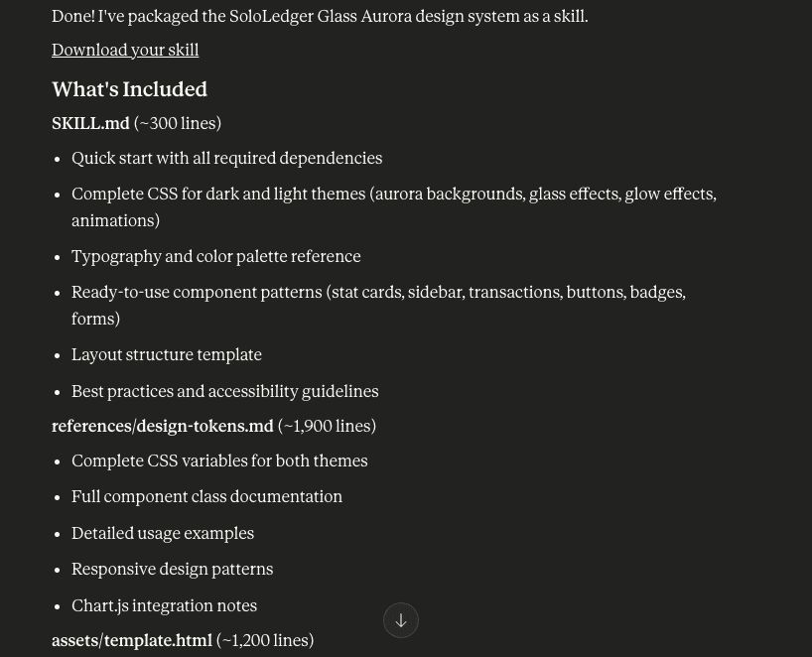This screenshot has height=657, width=812.
Task: Click "Full component class documentation" item
Action: pyautogui.click(x=206, y=496)
